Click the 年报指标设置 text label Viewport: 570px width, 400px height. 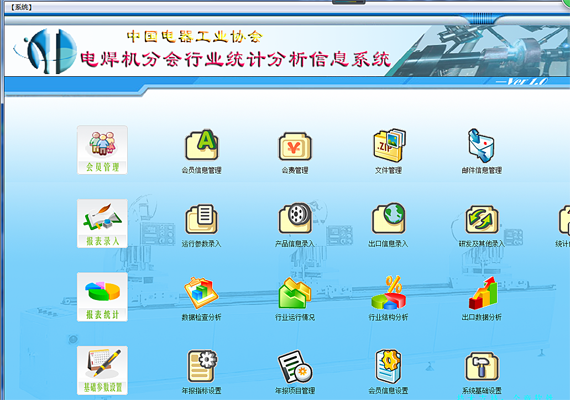(201, 391)
